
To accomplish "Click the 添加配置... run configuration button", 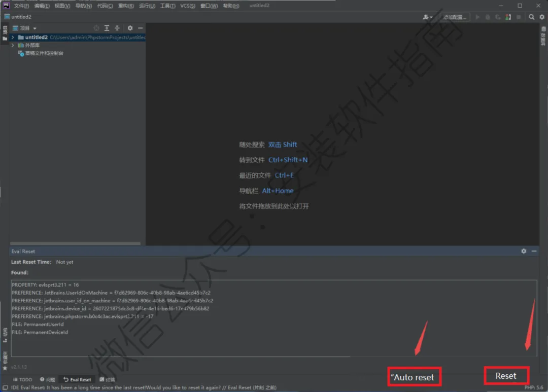I will click(455, 17).
